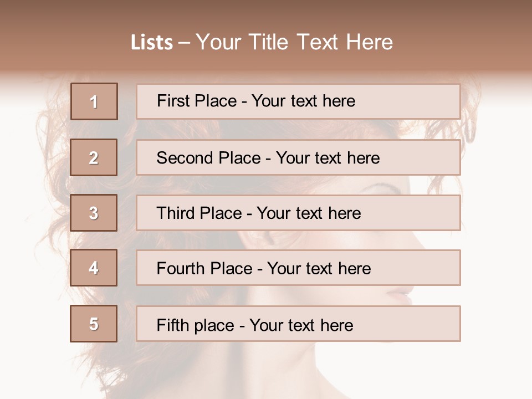Click the bold word "Lists" in title
Screen dimensions: 532x399
(x=152, y=43)
